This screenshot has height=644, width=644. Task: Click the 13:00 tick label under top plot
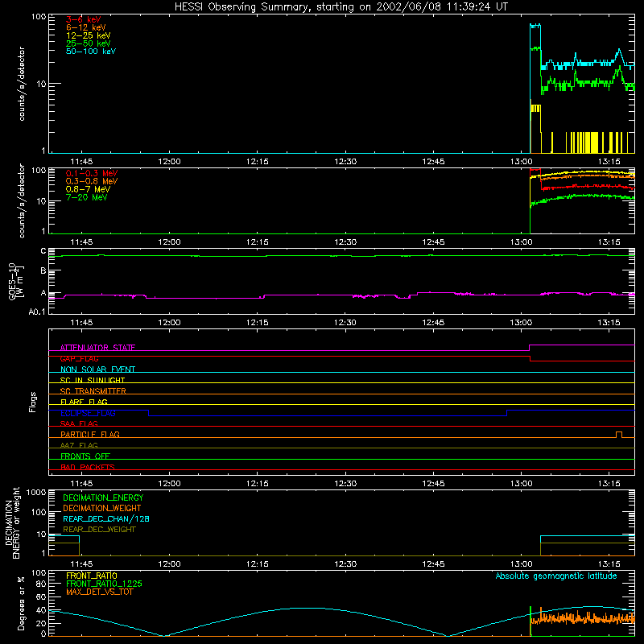[521, 162]
